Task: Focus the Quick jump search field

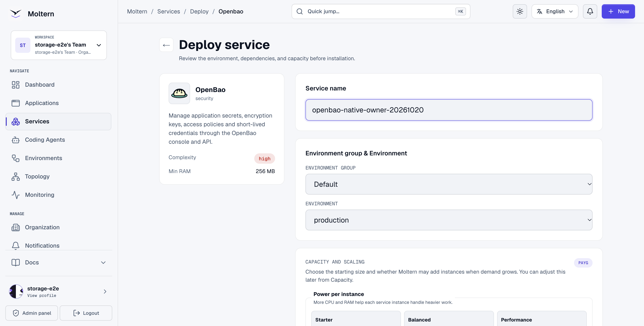Action: [381, 11]
